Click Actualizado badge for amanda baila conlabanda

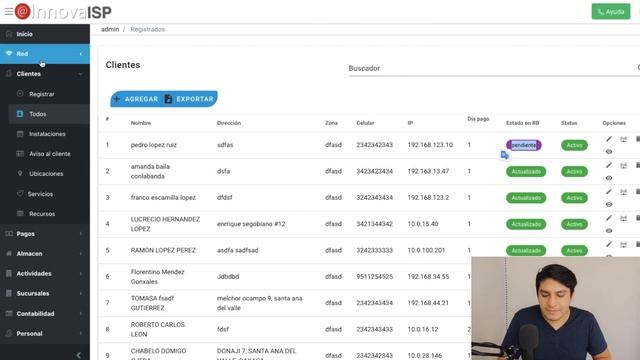click(526, 171)
